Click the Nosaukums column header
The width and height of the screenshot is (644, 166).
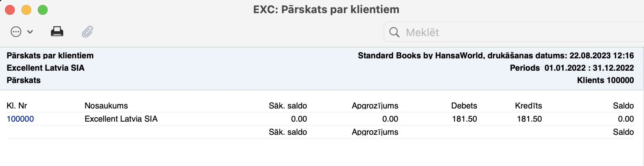[x=106, y=106]
